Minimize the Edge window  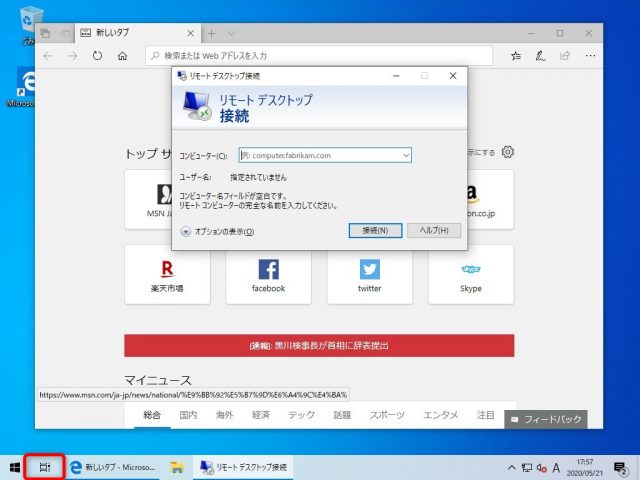coord(531,33)
